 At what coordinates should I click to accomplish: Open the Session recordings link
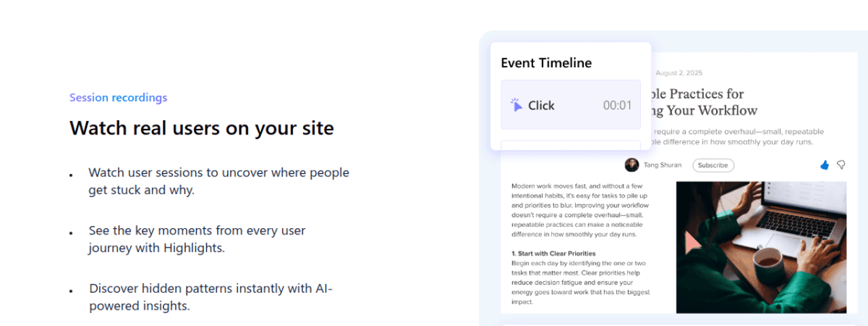point(118,97)
